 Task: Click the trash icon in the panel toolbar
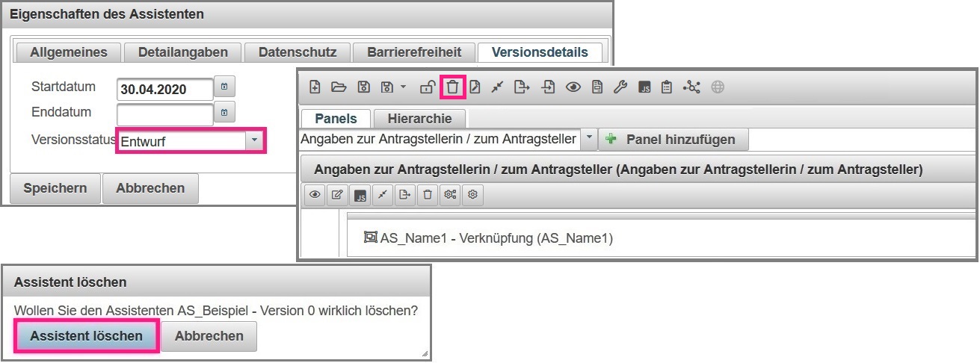click(x=428, y=196)
